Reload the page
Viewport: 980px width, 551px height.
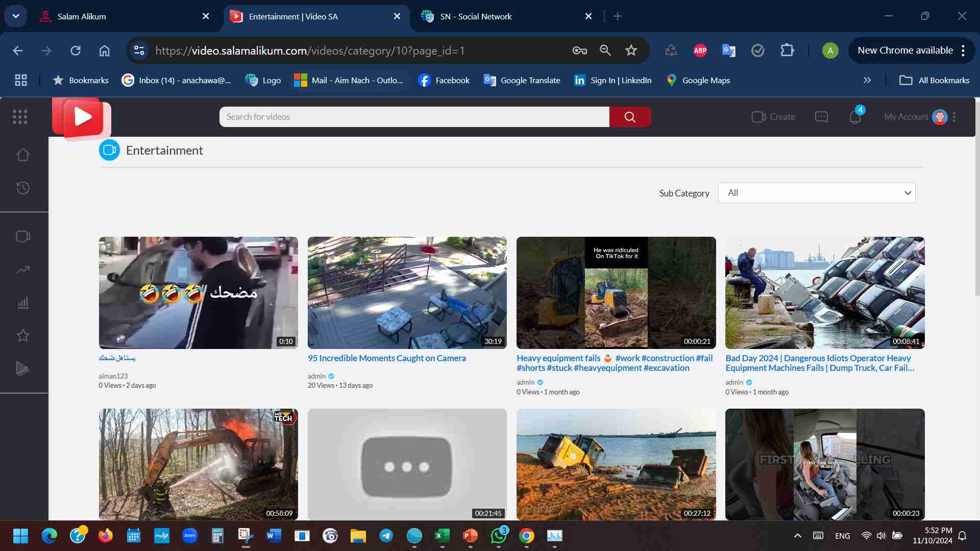[76, 51]
